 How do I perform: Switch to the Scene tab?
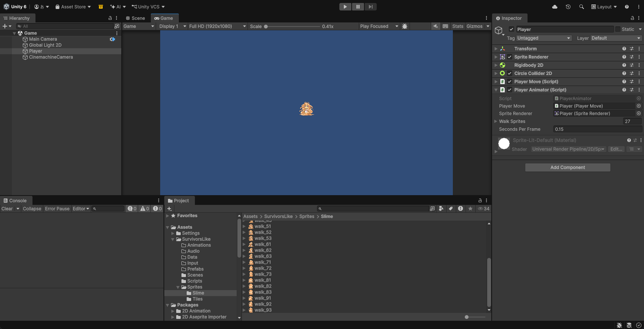(135, 18)
